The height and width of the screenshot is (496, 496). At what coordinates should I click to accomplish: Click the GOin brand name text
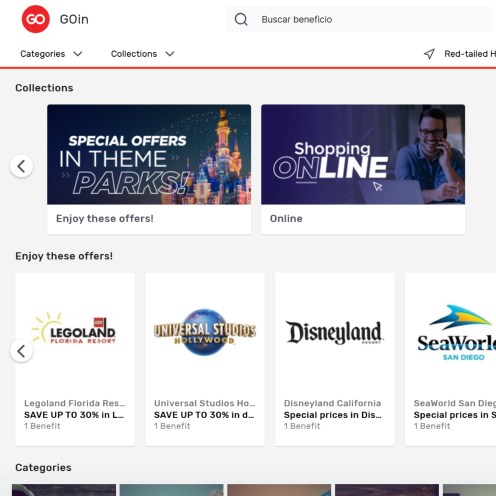pos(74,19)
